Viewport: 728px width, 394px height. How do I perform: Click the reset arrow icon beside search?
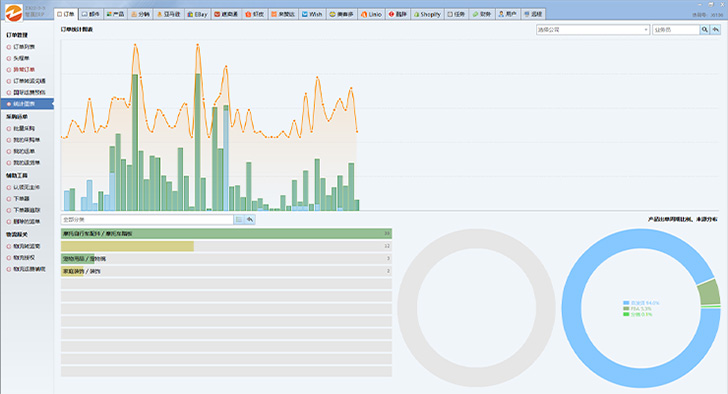pyautogui.click(x=716, y=30)
